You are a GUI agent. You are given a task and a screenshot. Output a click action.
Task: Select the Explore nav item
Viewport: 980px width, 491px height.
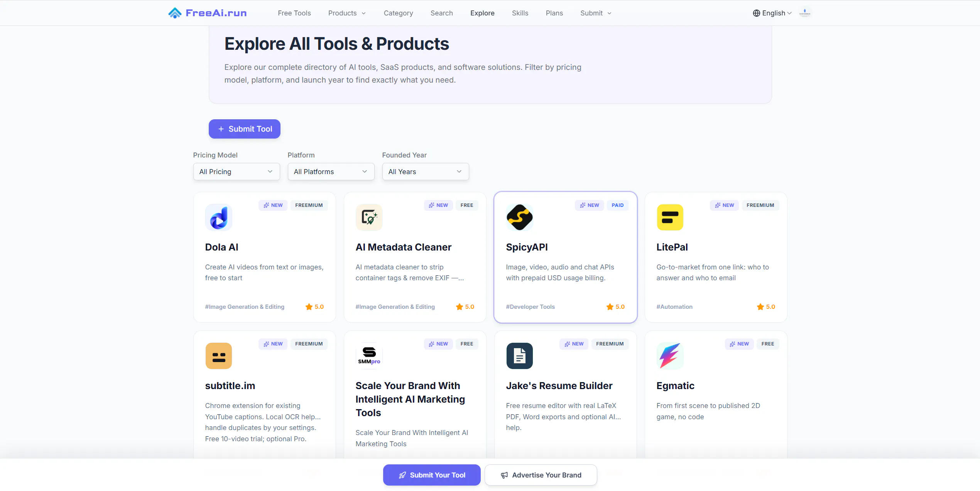coord(482,13)
